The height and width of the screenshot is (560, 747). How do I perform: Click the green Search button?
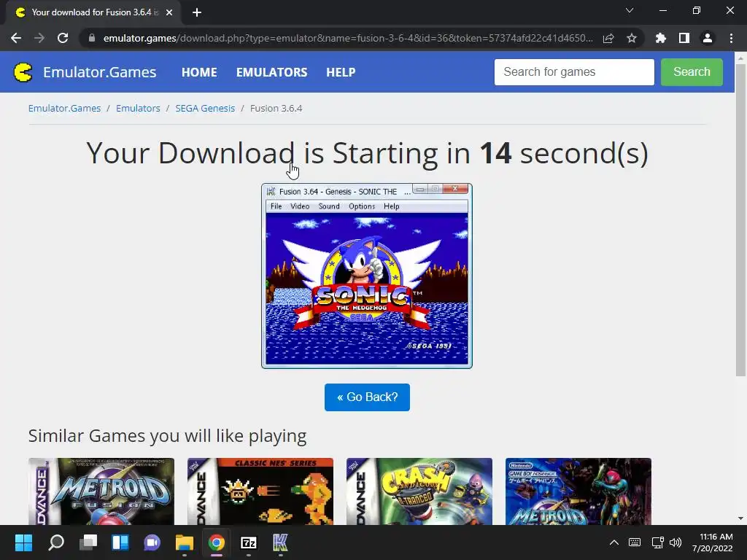coord(692,72)
